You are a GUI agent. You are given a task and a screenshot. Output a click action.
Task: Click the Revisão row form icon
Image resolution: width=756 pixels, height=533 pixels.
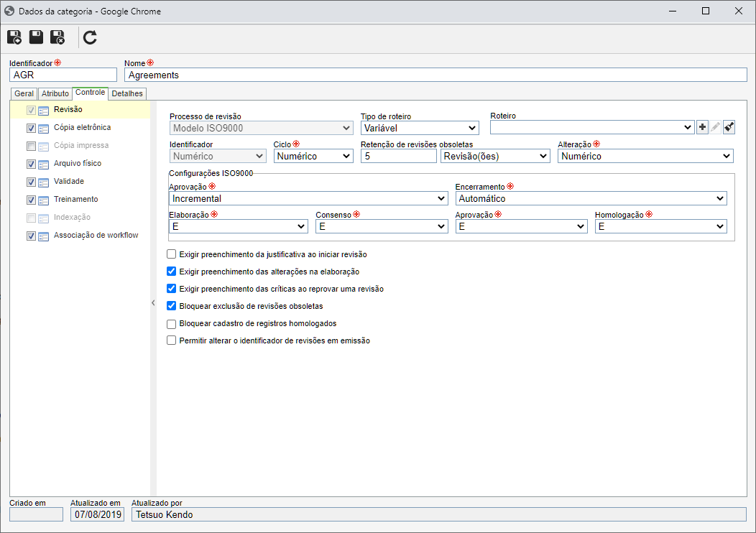(43, 111)
